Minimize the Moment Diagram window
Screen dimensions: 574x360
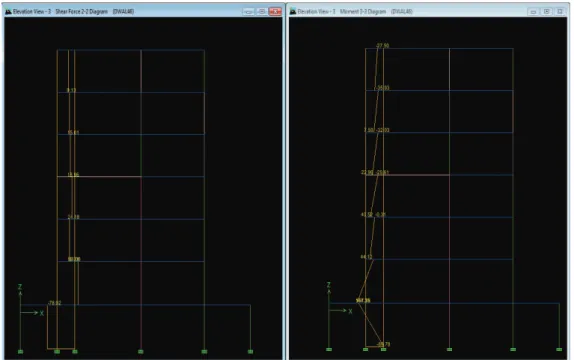533,12
